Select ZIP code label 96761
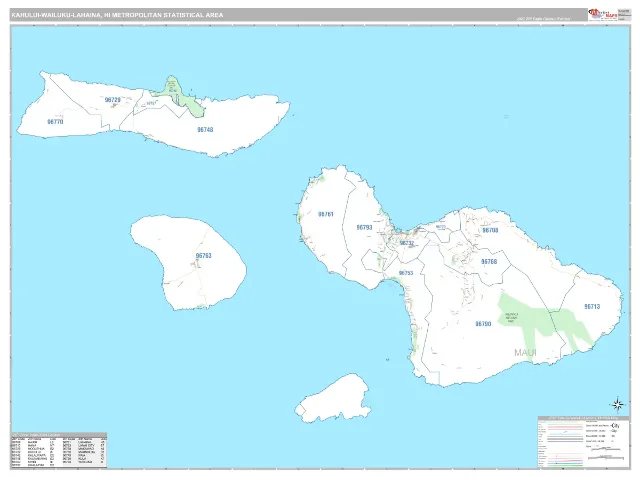 (x=326, y=214)
